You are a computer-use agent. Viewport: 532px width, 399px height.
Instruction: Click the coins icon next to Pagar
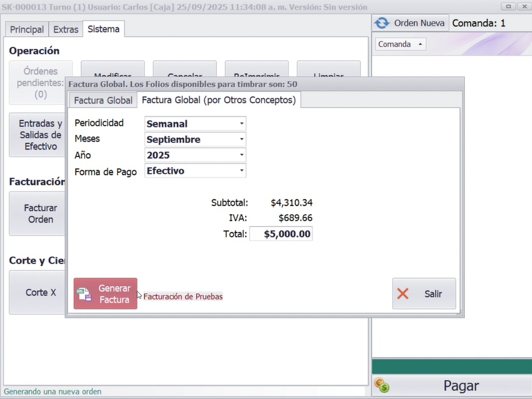pyautogui.click(x=383, y=386)
